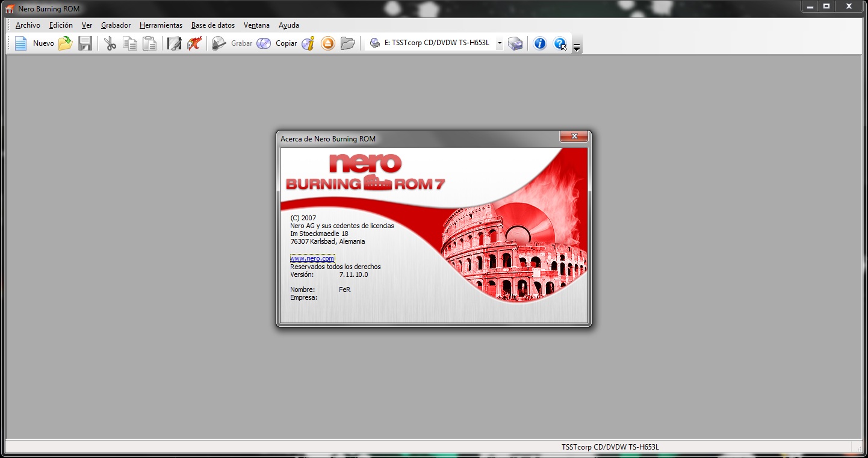The height and width of the screenshot is (458, 868).
Task: Click the Copy pages icon in toolbar
Action: pyautogui.click(x=130, y=43)
